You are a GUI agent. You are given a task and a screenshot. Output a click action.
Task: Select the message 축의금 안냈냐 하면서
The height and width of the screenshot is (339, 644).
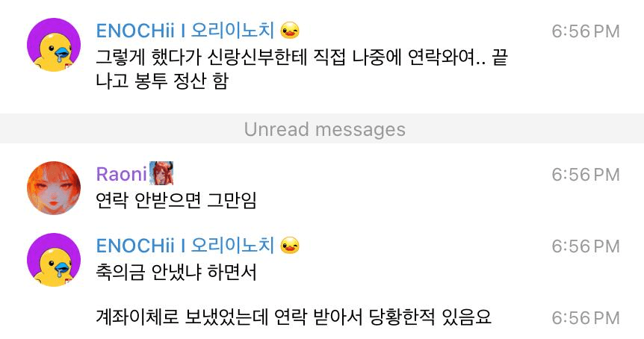[176, 272]
